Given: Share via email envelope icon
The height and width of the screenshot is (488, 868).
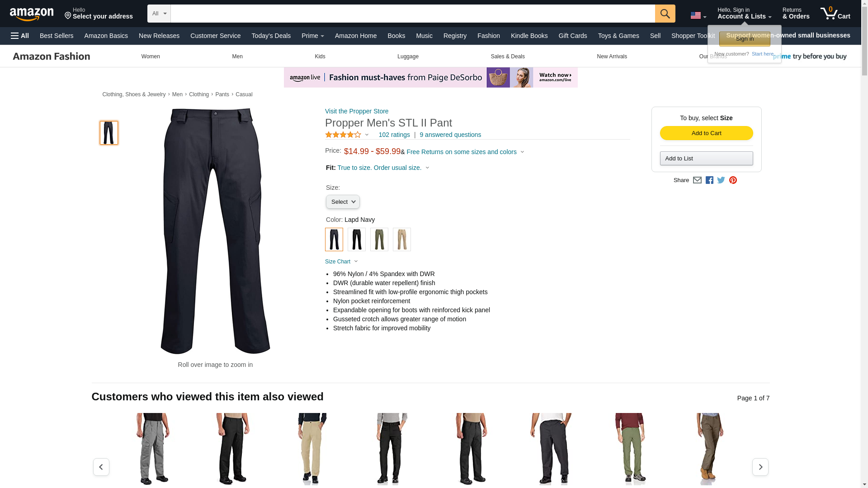Looking at the screenshot, I should pyautogui.click(x=697, y=180).
